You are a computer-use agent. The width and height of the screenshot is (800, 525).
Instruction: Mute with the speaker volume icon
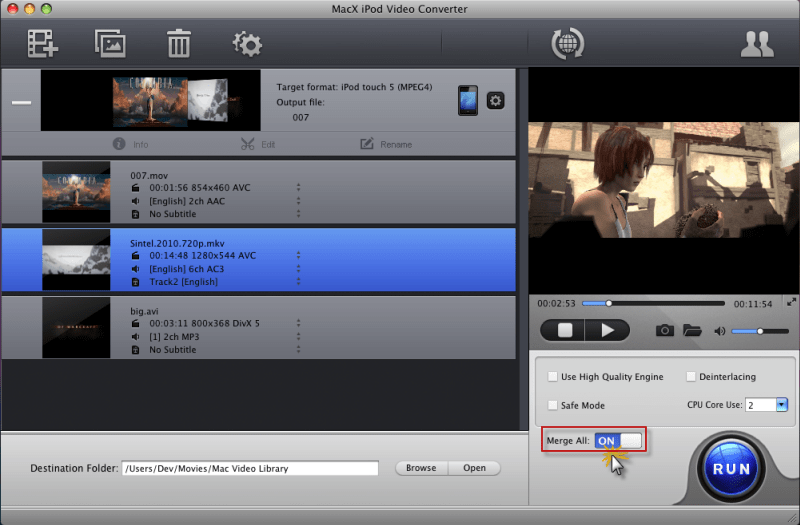(720, 331)
